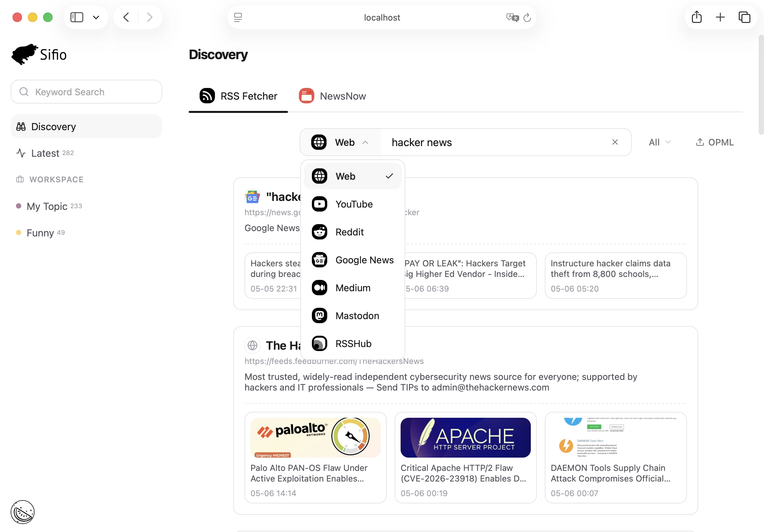
Task: Open the Apache HTTP Server article thumbnail
Action: [465, 437]
